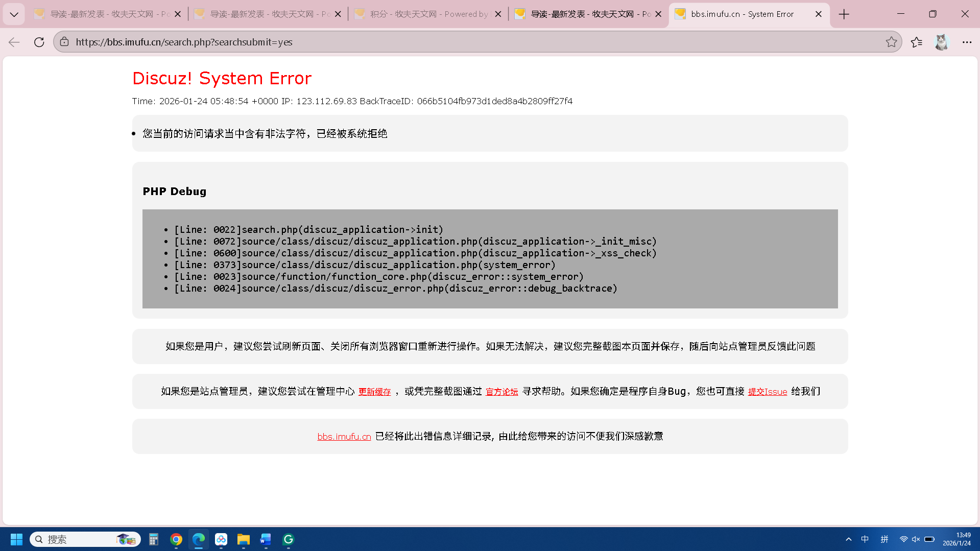
Task: Open the 提交Issue link
Action: 767,392
